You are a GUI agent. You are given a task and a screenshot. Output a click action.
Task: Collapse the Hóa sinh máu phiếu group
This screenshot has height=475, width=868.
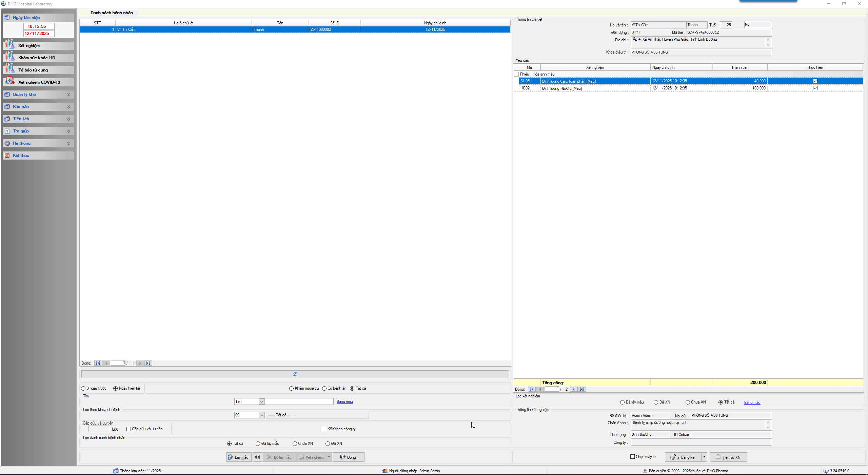coord(516,74)
